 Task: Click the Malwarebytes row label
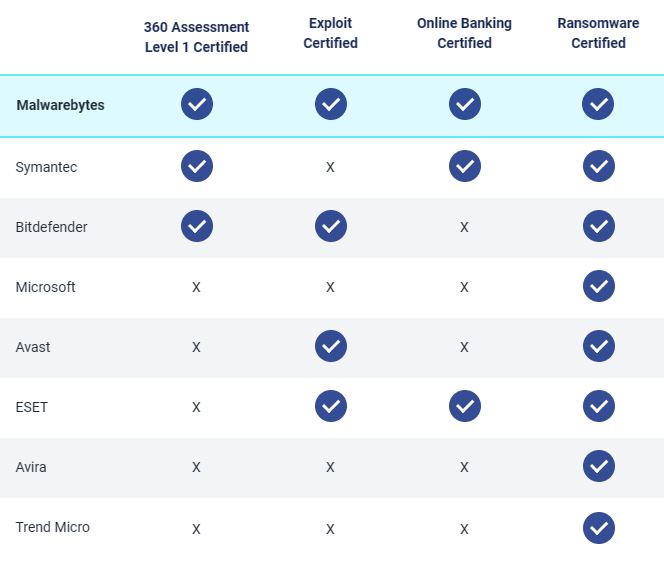[60, 105]
